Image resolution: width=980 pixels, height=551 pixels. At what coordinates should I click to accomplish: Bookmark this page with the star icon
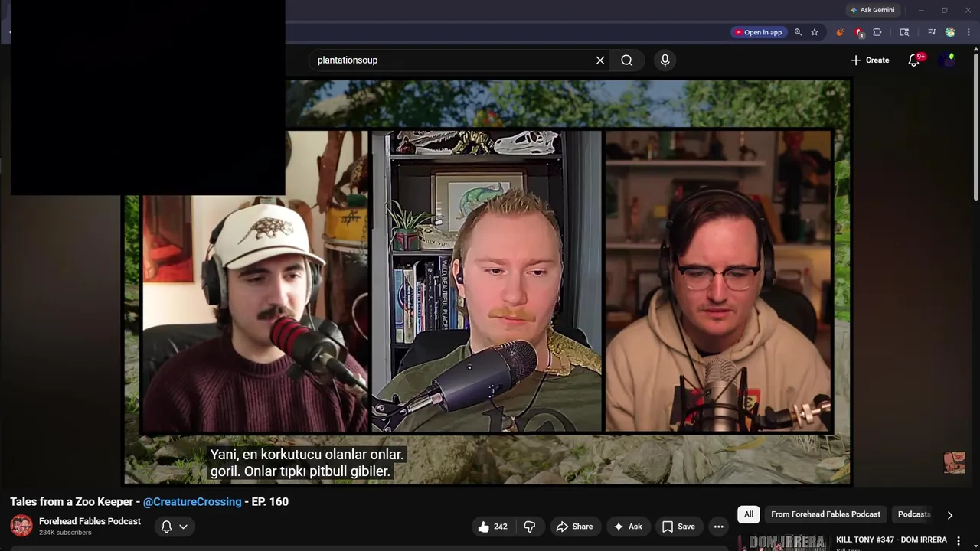coord(815,32)
